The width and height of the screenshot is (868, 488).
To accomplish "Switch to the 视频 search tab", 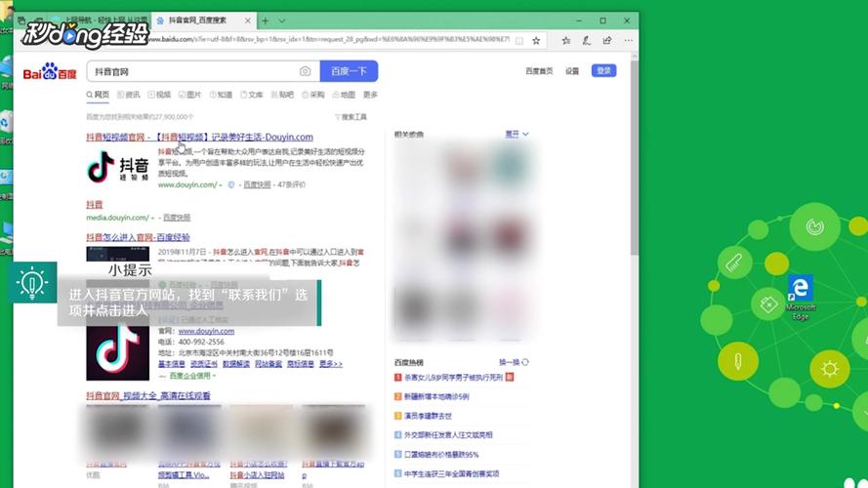I will (x=159, y=95).
